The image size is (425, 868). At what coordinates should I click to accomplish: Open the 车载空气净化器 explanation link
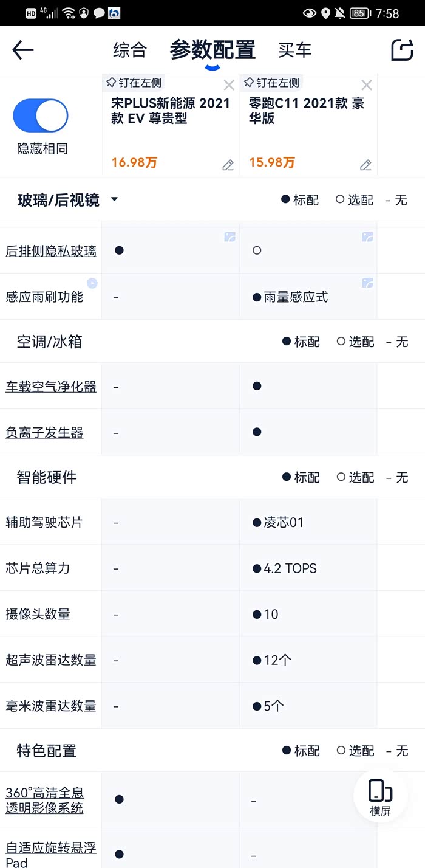coord(51,387)
